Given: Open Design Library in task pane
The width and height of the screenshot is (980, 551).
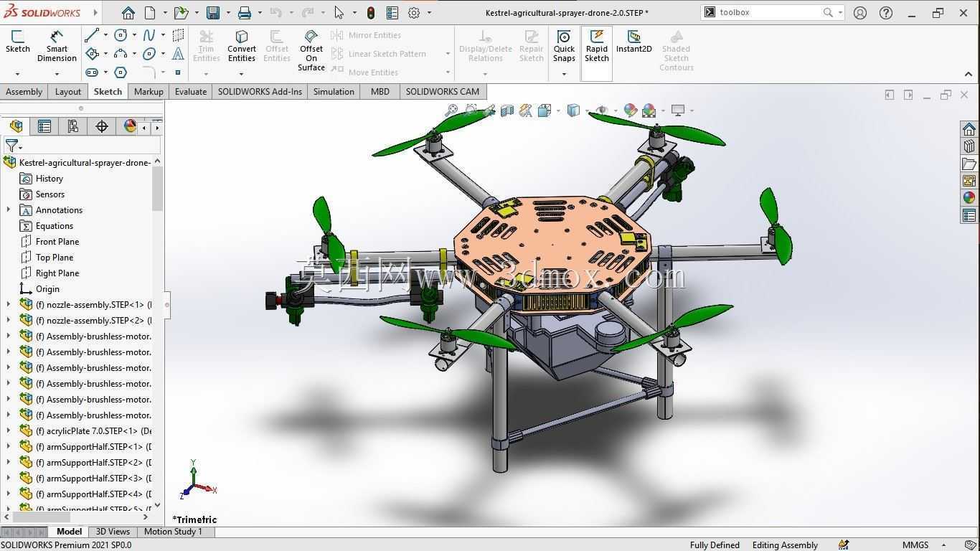Looking at the screenshot, I should click(969, 146).
